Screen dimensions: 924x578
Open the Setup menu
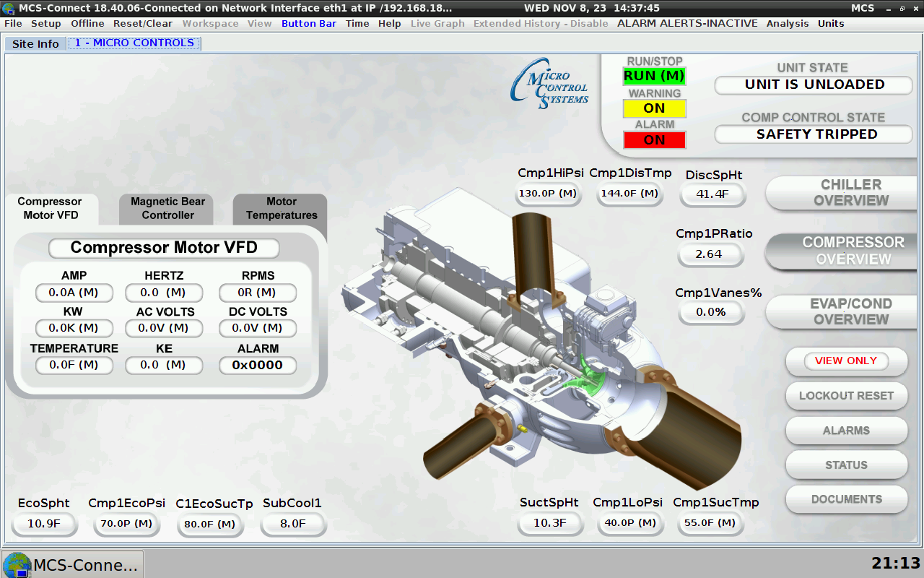coord(45,23)
